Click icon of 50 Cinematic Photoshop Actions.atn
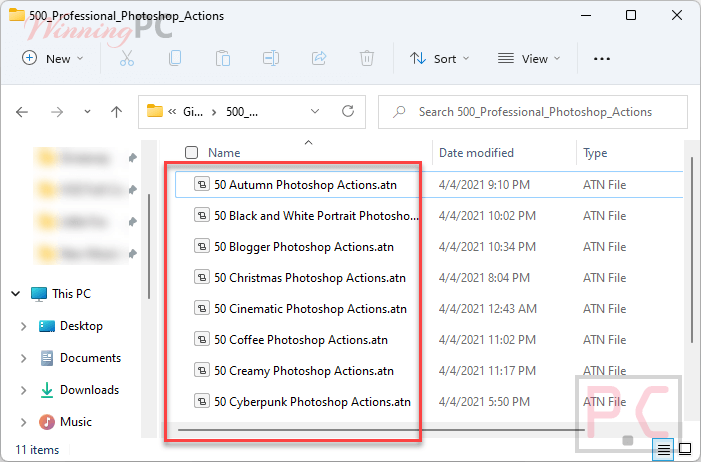The height and width of the screenshot is (462, 701). [202, 308]
